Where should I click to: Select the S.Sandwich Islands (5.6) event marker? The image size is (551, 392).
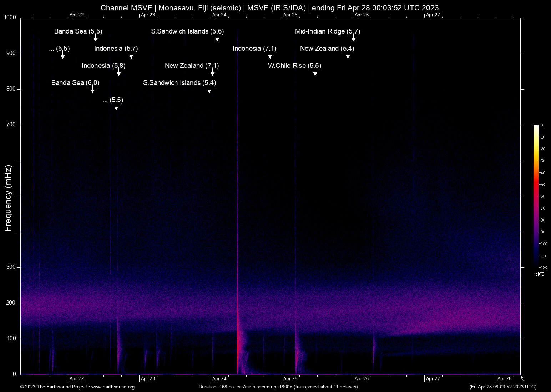217,39
